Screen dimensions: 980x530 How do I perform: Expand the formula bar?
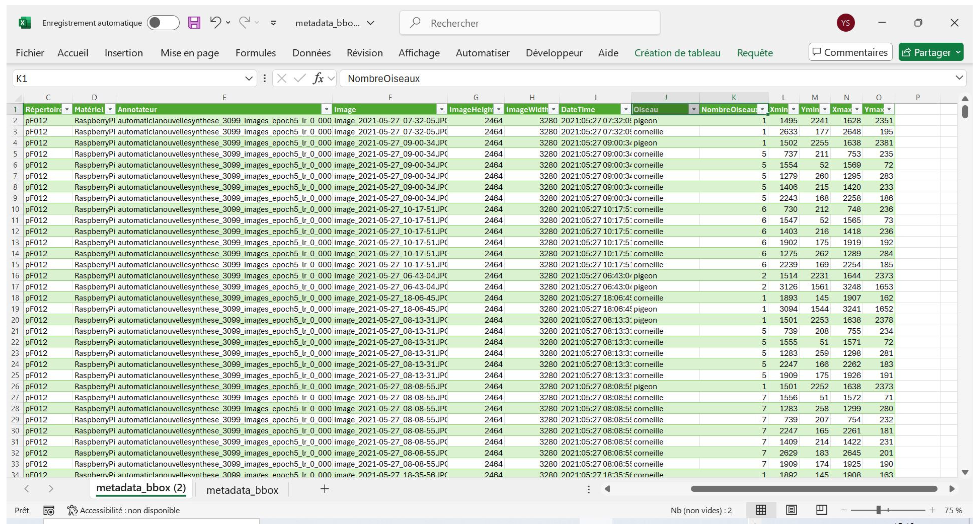point(959,78)
